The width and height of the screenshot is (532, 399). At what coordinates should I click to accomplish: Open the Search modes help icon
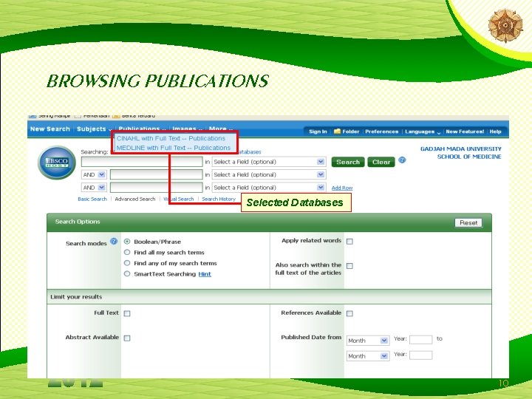click(114, 241)
